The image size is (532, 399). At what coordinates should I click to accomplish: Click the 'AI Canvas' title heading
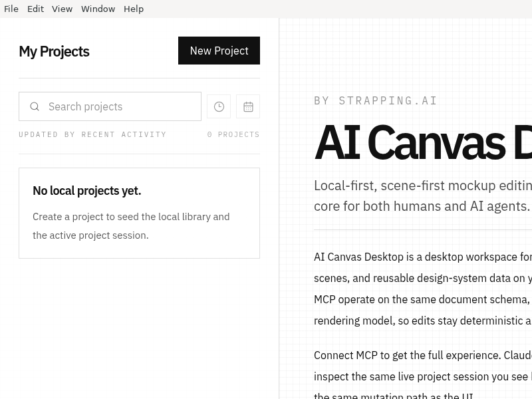click(423, 142)
